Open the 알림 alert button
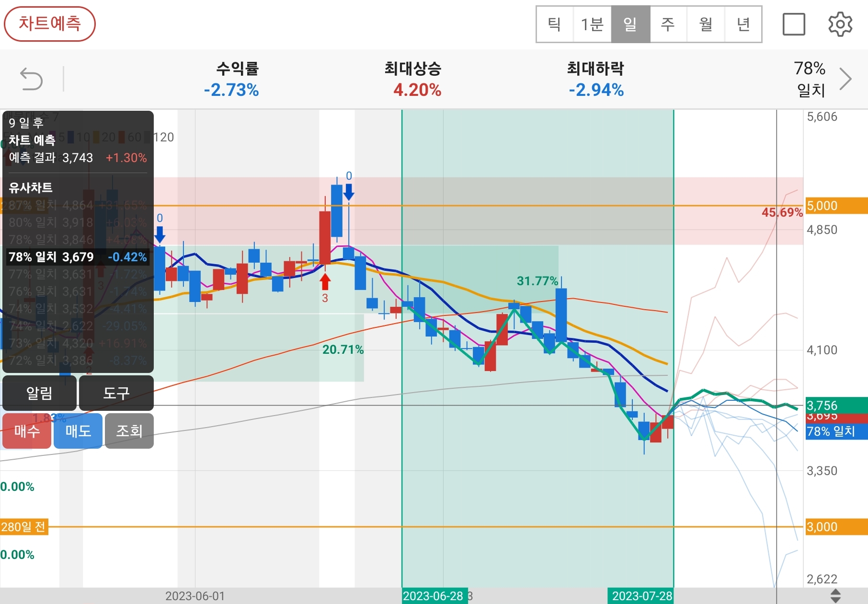The image size is (868, 604). 39,393
